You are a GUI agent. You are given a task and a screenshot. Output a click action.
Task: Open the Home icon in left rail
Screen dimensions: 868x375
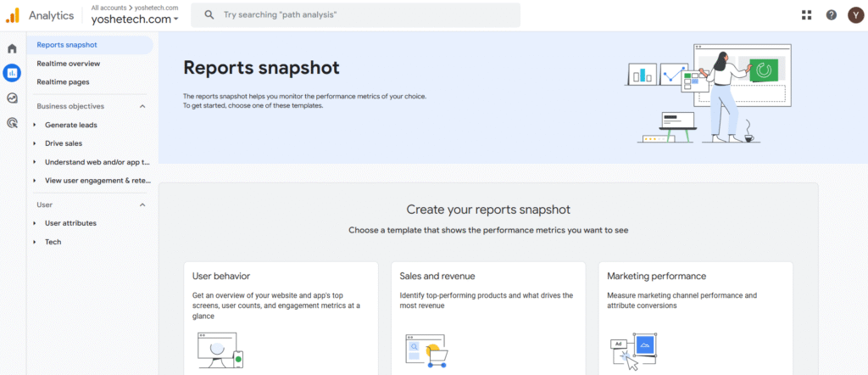click(x=12, y=48)
